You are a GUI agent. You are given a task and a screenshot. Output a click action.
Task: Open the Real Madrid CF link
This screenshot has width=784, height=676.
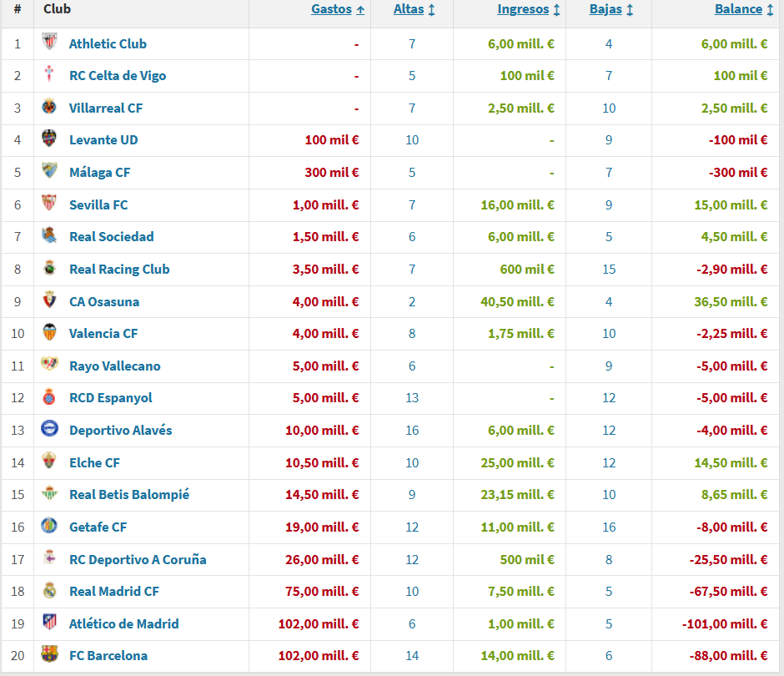tap(114, 592)
